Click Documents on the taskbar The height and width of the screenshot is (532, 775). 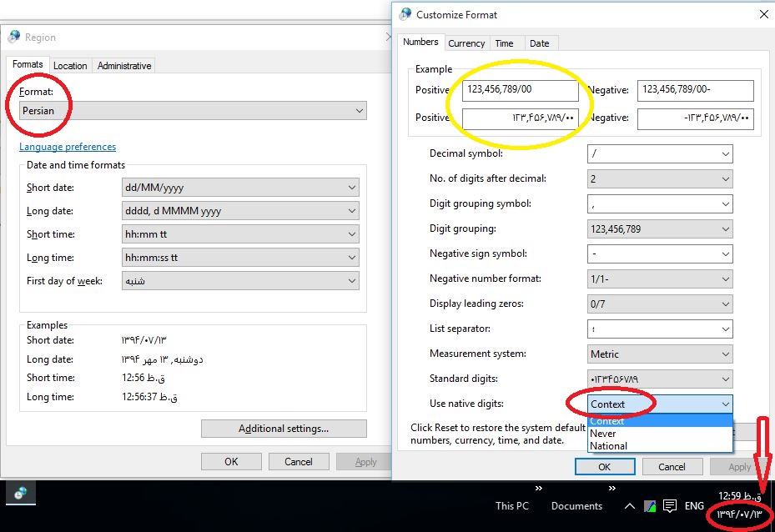pyautogui.click(x=576, y=506)
